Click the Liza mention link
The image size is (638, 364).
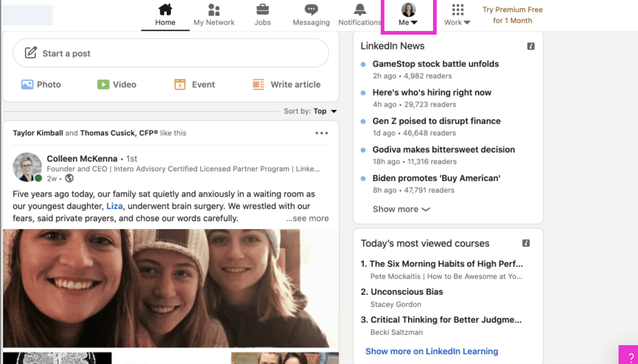coord(114,206)
